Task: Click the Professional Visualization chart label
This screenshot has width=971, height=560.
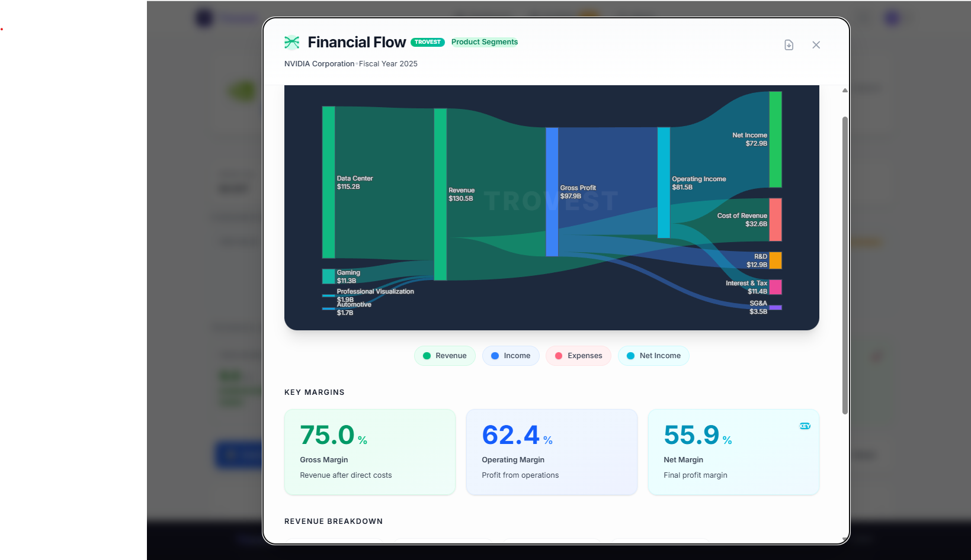Action: 376,291
